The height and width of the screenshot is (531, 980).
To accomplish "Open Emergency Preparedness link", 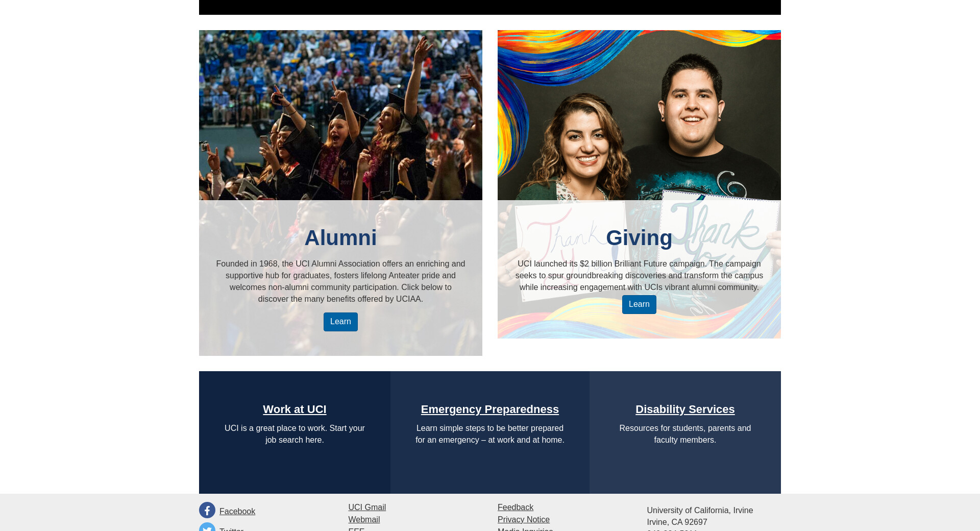I will click(x=490, y=409).
